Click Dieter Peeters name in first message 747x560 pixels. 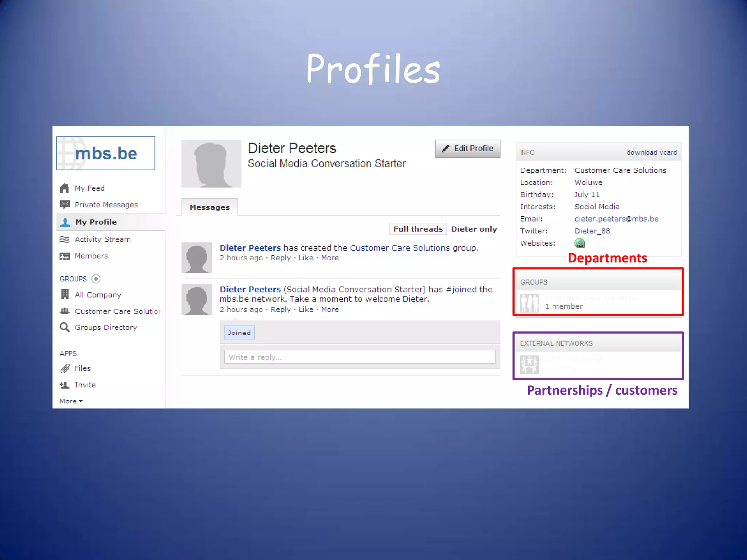250,248
